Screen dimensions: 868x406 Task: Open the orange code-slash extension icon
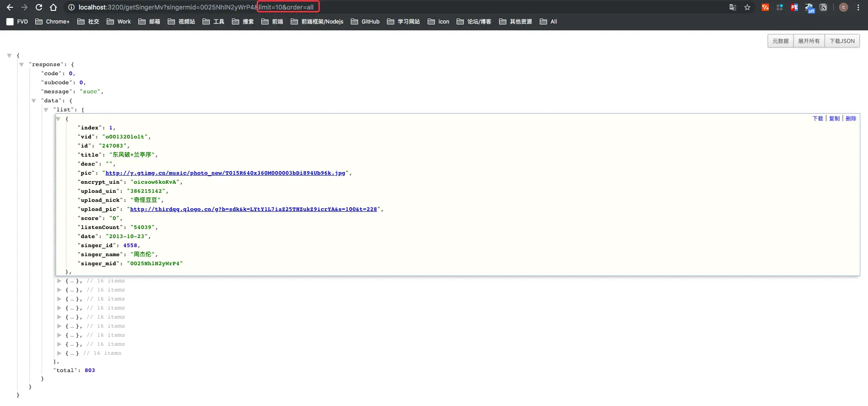[765, 7]
